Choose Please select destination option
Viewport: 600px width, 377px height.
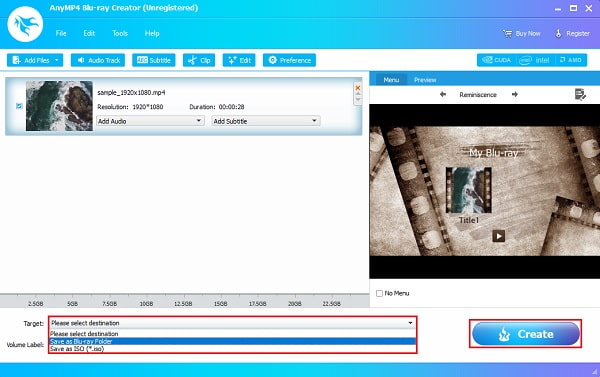point(232,334)
